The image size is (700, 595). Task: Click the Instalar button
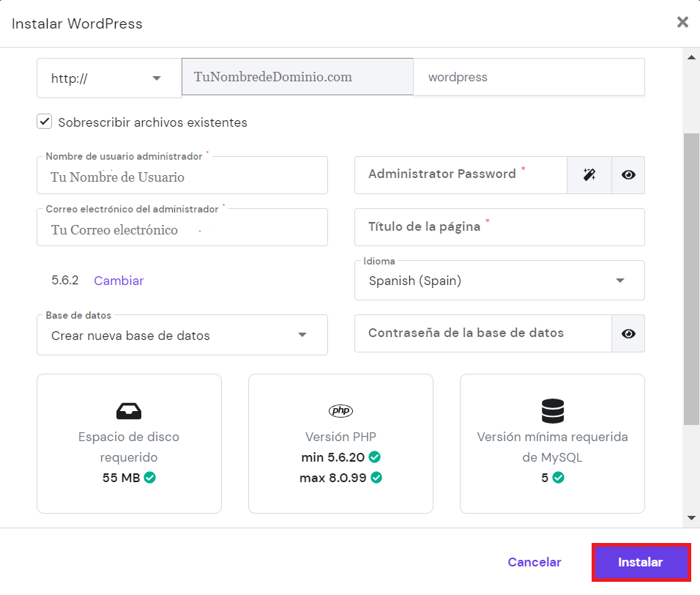pos(641,562)
